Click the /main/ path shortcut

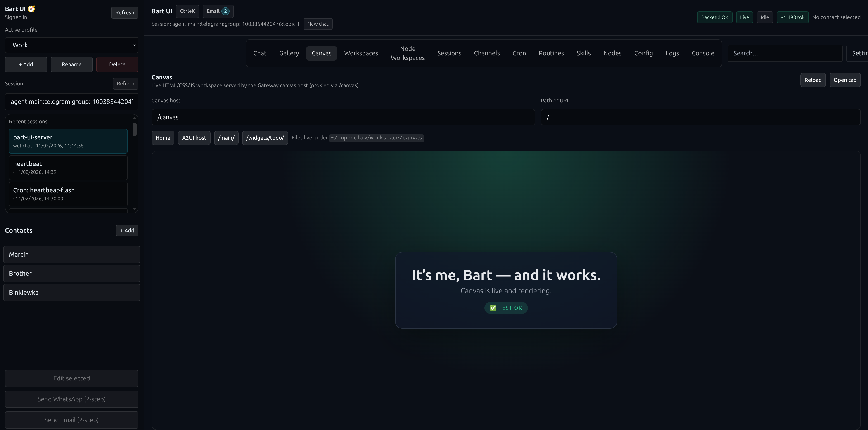point(226,138)
